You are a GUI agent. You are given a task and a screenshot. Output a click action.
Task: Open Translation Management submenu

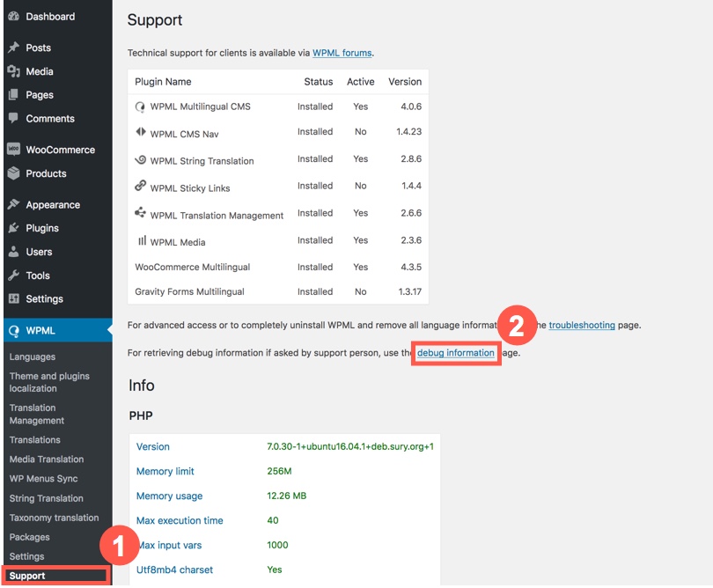point(36,414)
